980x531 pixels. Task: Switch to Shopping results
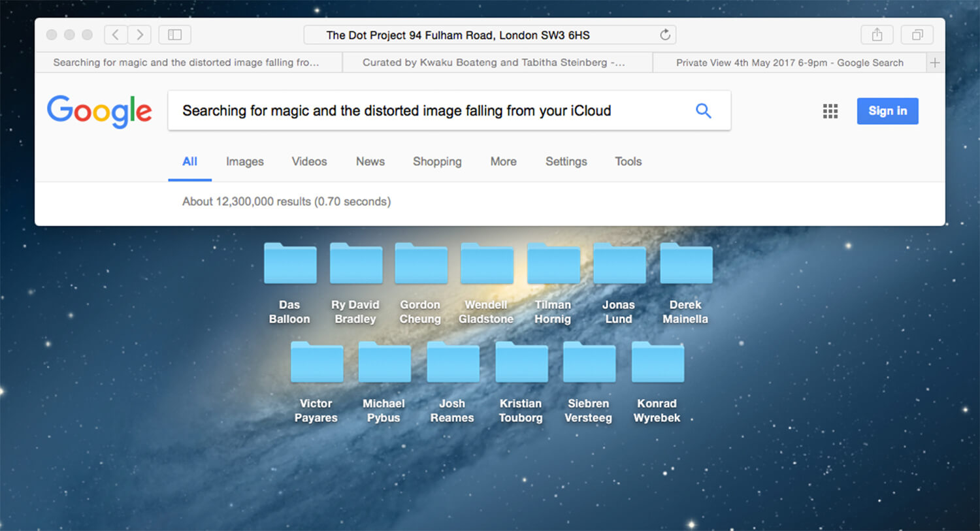pyautogui.click(x=437, y=161)
